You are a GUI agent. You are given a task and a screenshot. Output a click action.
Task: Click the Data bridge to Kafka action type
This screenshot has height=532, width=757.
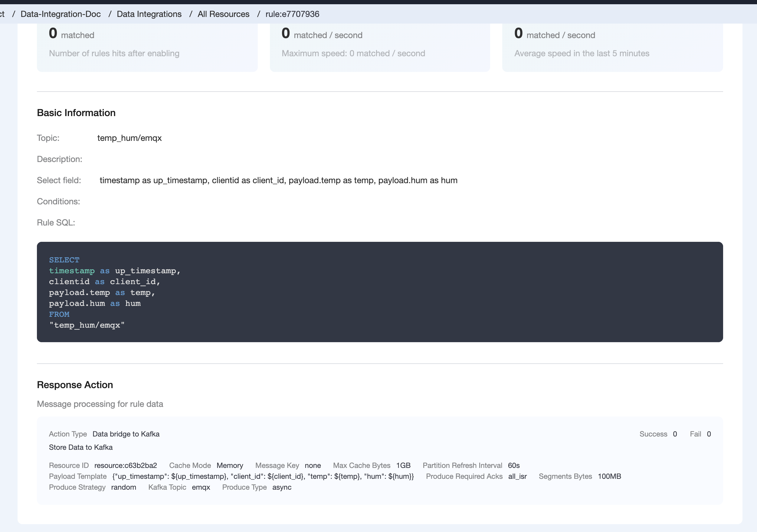pos(126,434)
